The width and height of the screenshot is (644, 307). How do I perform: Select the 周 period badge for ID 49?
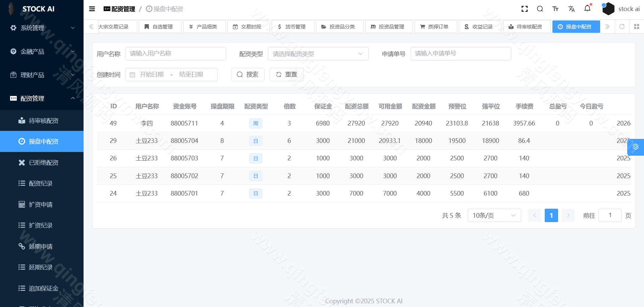pyautogui.click(x=256, y=123)
